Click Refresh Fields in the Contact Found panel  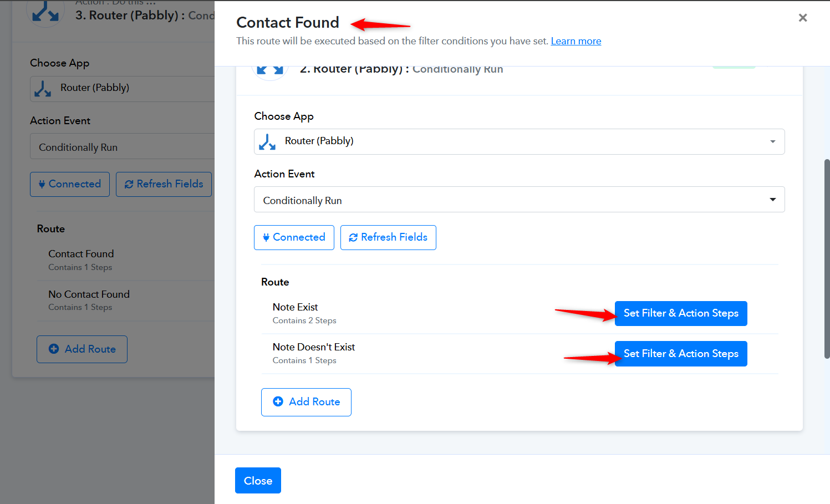(x=388, y=237)
